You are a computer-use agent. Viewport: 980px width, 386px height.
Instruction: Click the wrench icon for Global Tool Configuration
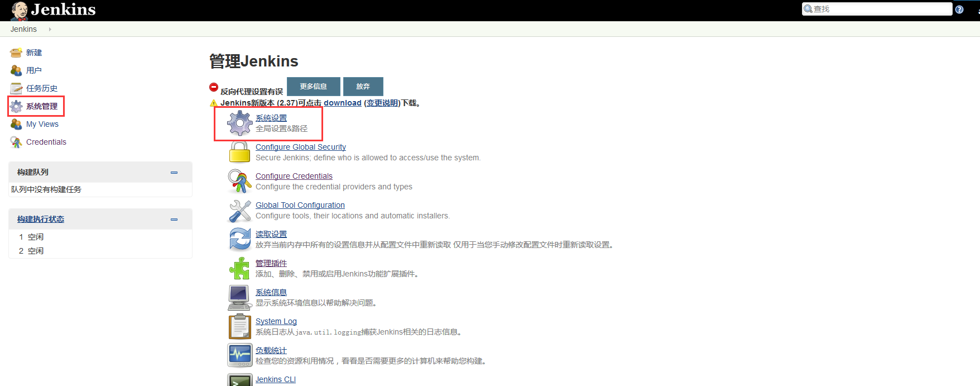pyautogui.click(x=240, y=211)
